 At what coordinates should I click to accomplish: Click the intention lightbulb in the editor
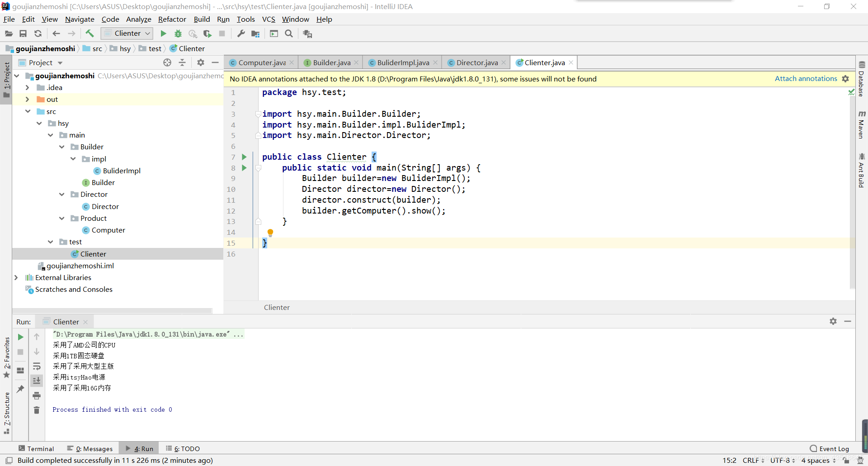pyautogui.click(x=270, y=233)
